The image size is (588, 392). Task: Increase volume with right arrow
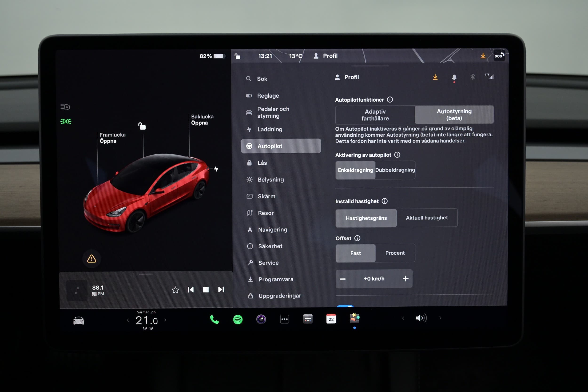point(440,318)
